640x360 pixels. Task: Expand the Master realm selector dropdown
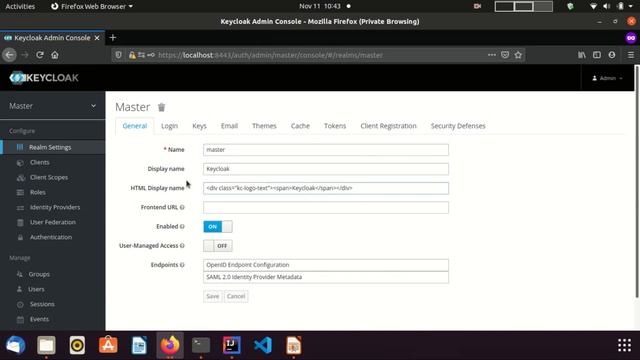(53, 106)
